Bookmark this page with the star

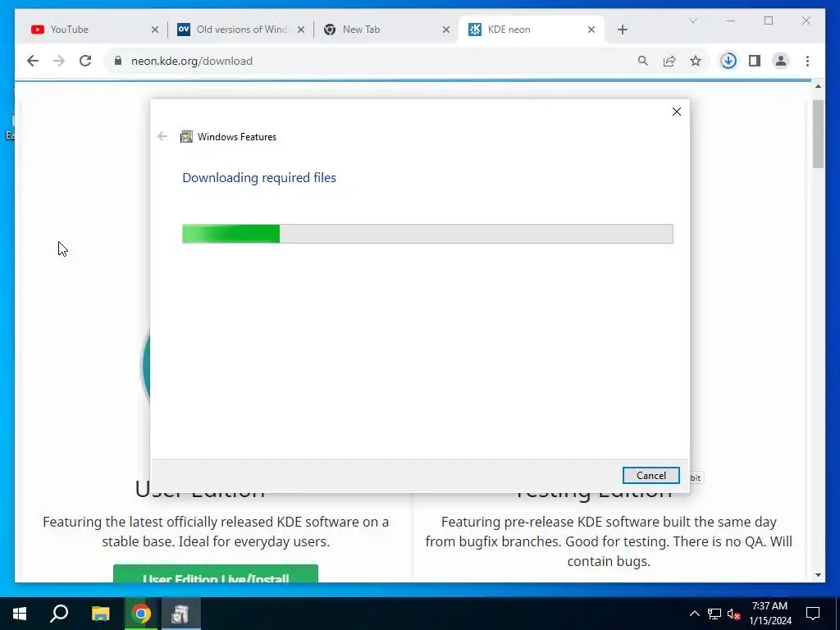click(696, 61)
